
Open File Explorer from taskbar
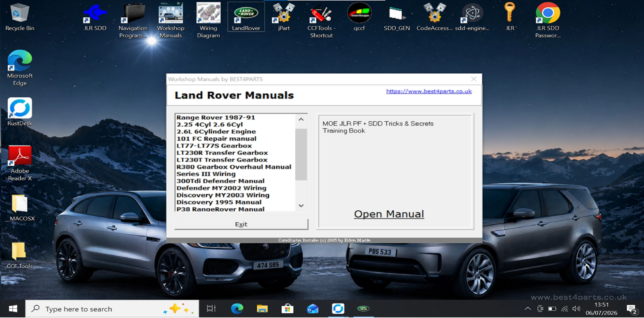262,309
